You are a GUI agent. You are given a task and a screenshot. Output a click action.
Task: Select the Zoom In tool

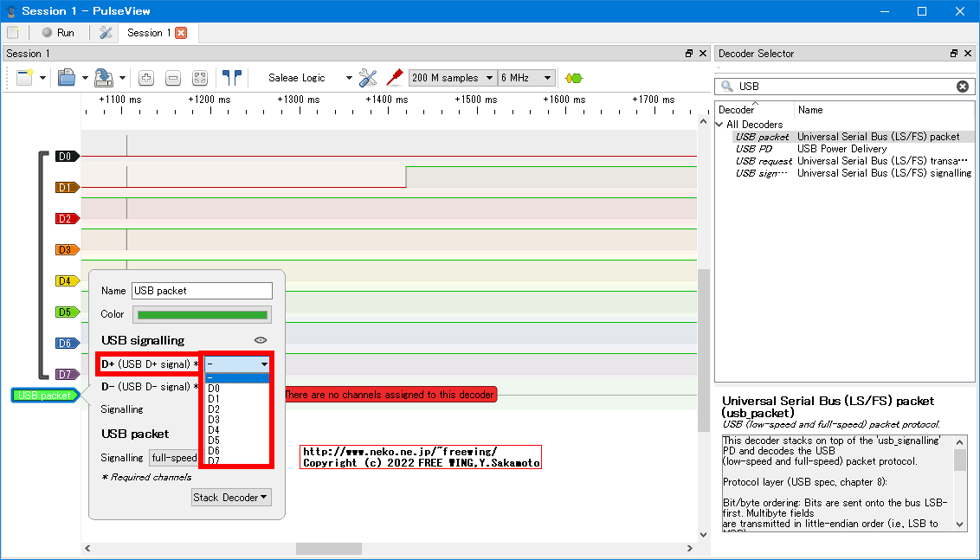pos(145,77)
